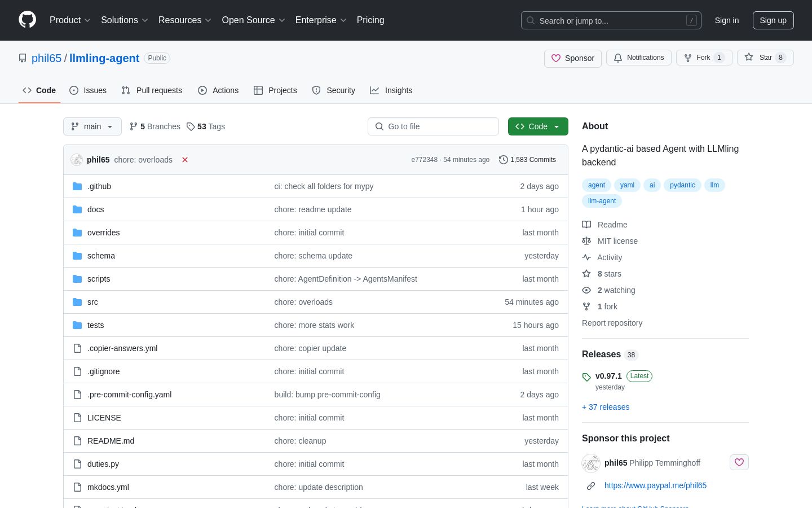The image size is (812, 508).
Task: Click Report repository link
Action: [x=612, y=323]
